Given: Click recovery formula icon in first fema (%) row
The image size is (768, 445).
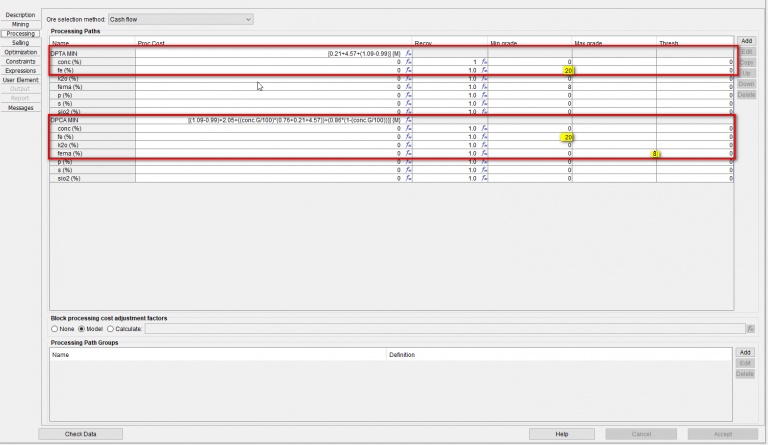Looking at the screenshot, I should click(484, 87).
